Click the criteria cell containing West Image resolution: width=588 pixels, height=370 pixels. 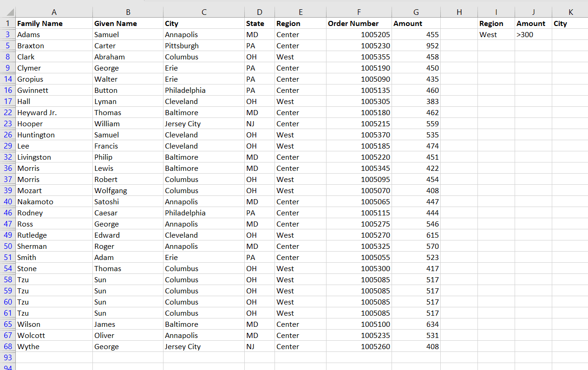pos(496,34)
